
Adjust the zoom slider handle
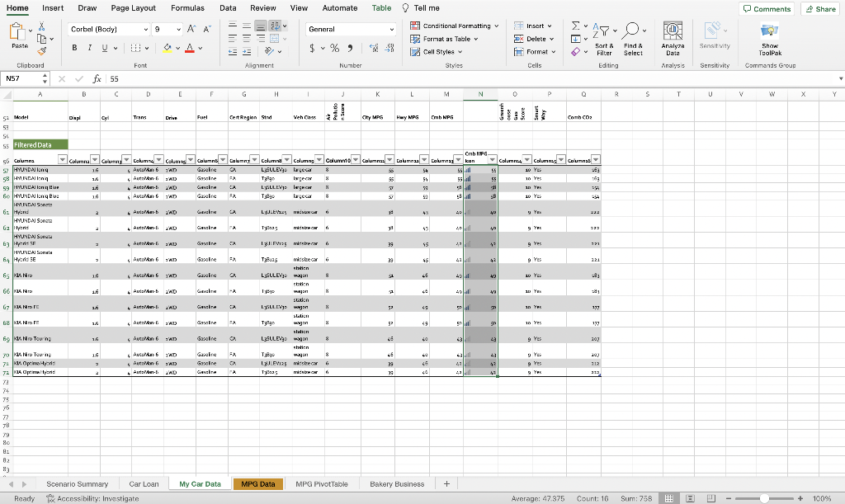763,498
